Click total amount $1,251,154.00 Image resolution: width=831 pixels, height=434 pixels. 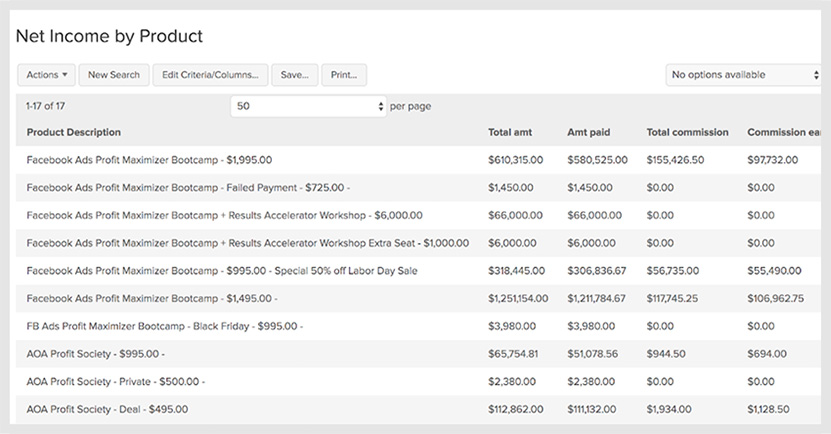[518, 298]
